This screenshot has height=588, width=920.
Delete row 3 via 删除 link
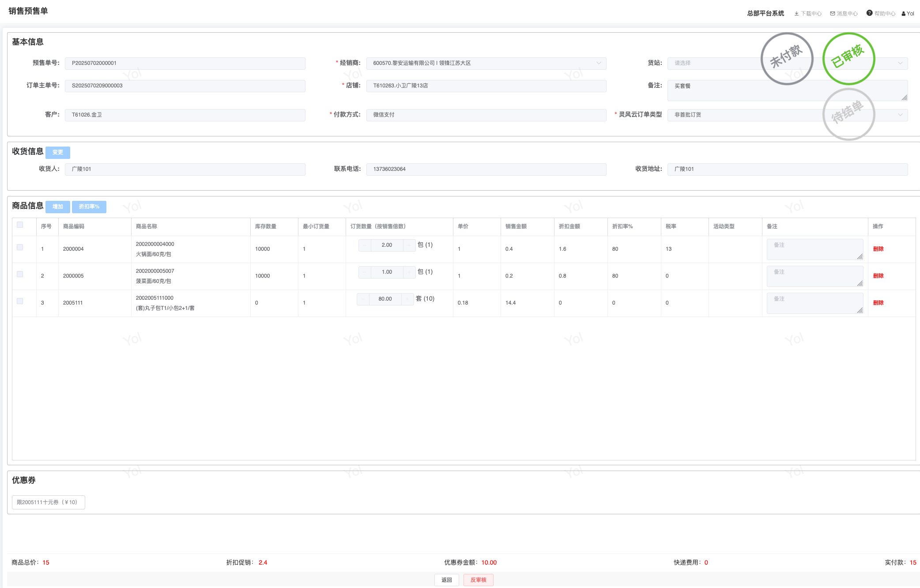[x=878, y=303]
